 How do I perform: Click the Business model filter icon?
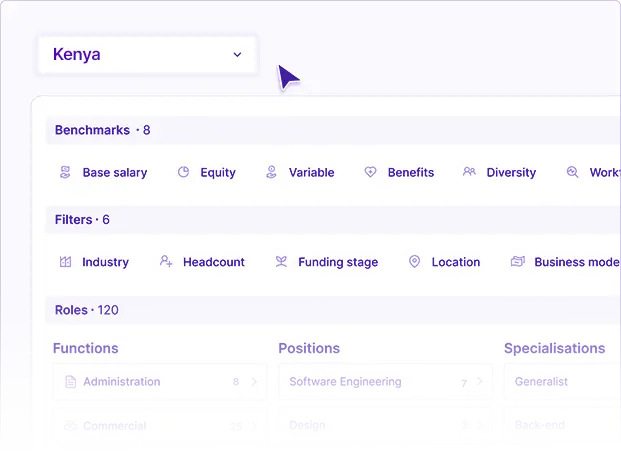click(x=517, y=262)
